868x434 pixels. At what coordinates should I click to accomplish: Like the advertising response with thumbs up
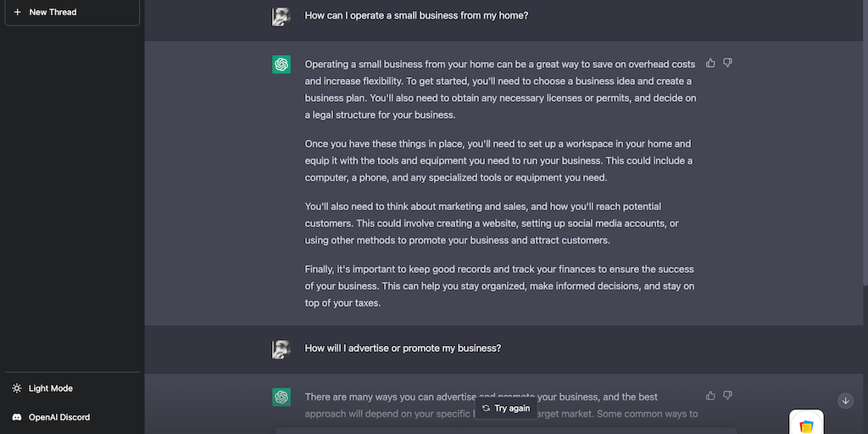710,395
